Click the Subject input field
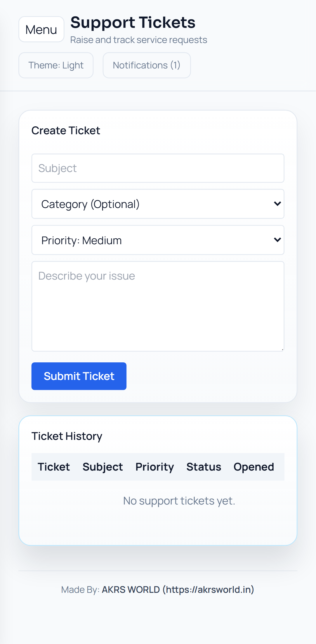 tap(158, 168)
